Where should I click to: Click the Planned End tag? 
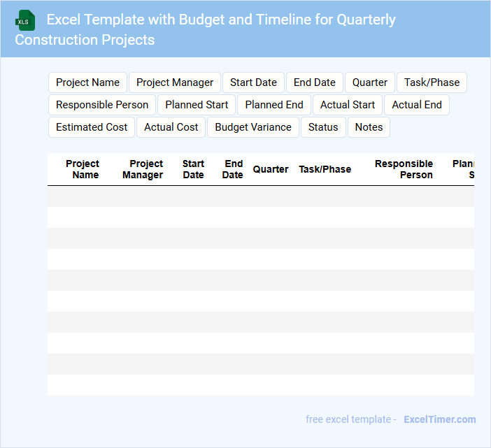click(274, 105)
